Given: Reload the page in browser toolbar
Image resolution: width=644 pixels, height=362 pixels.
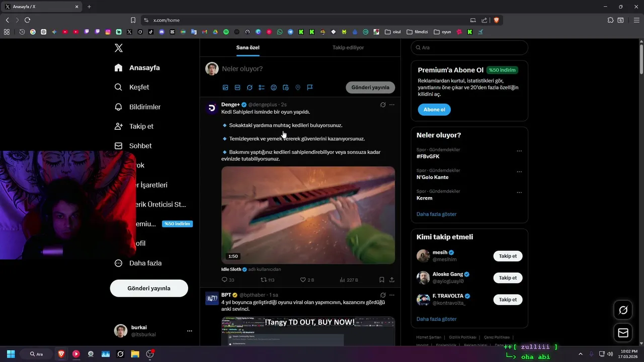Looking at the screenshot, I should [x=27, y=20].
